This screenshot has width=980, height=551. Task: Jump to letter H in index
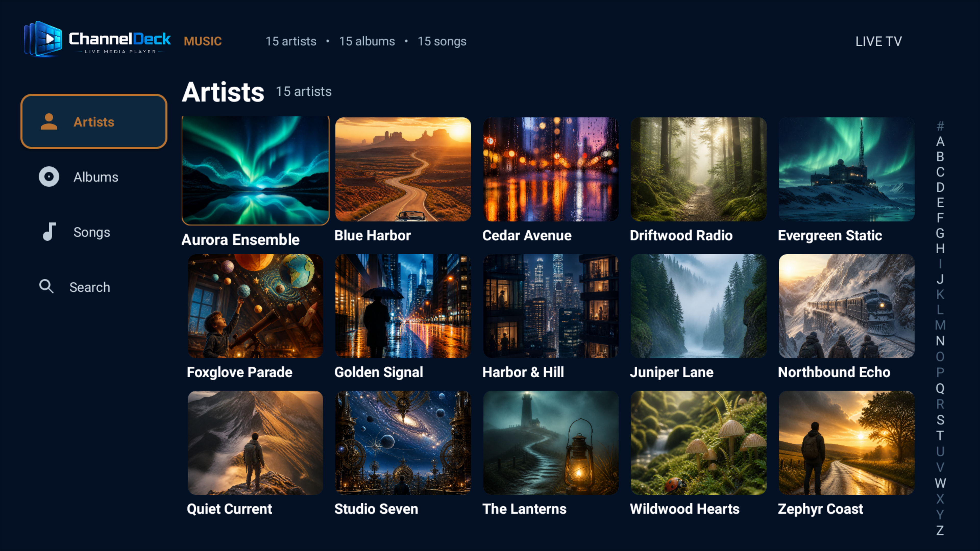tap(940, 248)
